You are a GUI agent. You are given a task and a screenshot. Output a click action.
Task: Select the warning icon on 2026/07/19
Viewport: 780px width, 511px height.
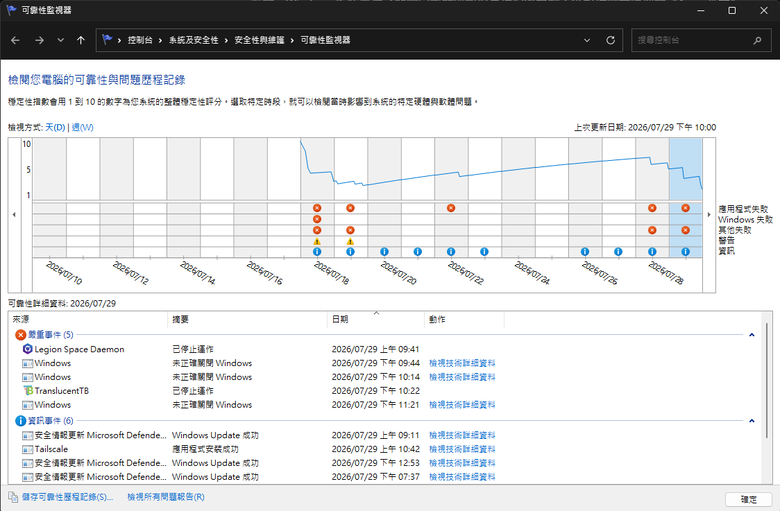[350, 242]
